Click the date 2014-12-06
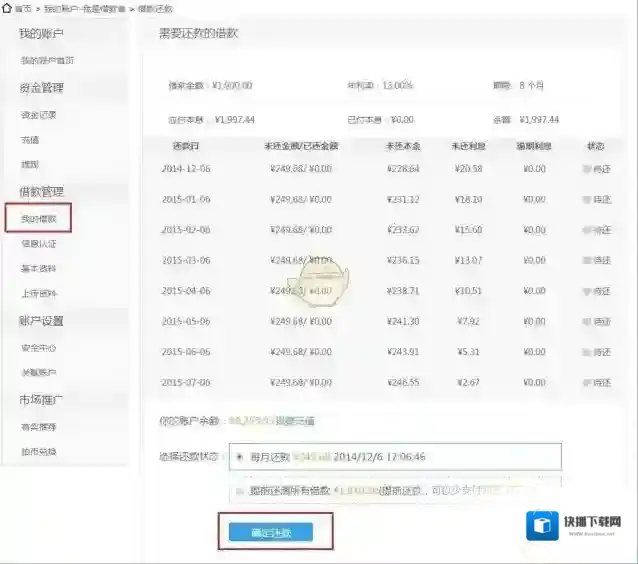The width and height of the screenshot is (638, 564). 186,168
